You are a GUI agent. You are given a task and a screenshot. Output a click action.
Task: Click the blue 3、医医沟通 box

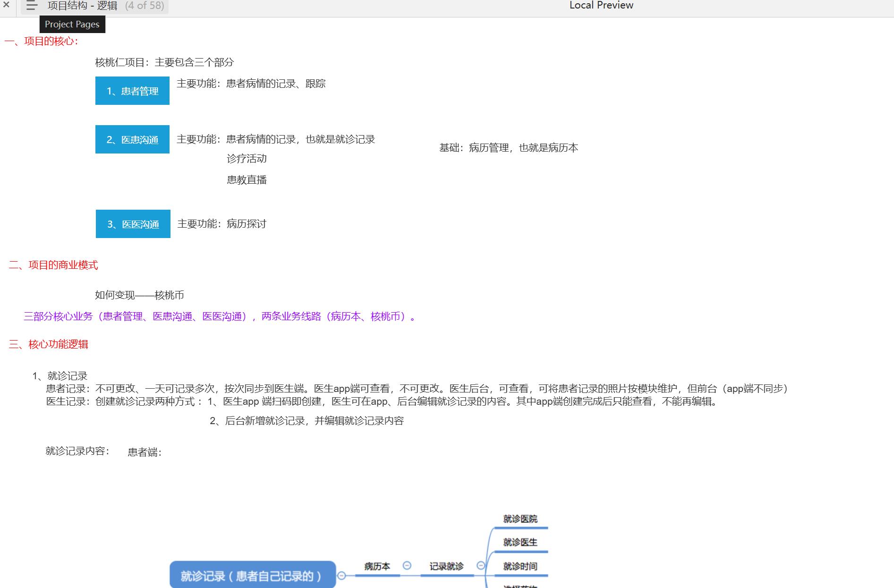133,224
